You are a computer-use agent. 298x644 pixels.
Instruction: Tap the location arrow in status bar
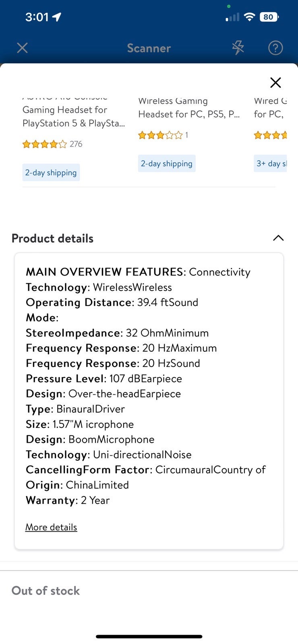pyautogui.click(x=56, y=17)
